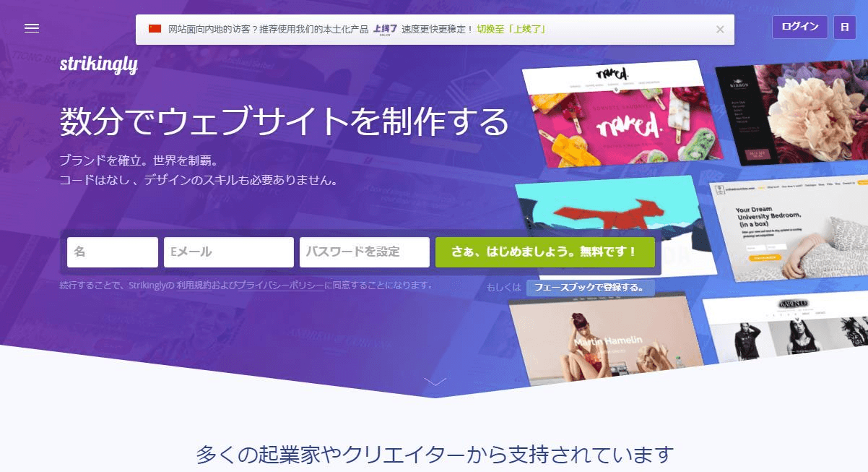This screenshot has width=868, height=472.
Task: Click the ログイン button
Action: coord(799,27)
